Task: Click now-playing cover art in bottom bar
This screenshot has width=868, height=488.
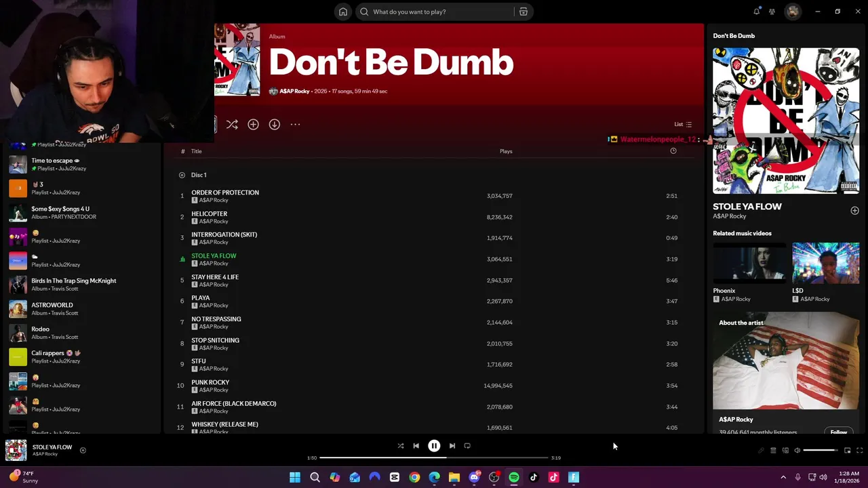Action: (16, 450)
